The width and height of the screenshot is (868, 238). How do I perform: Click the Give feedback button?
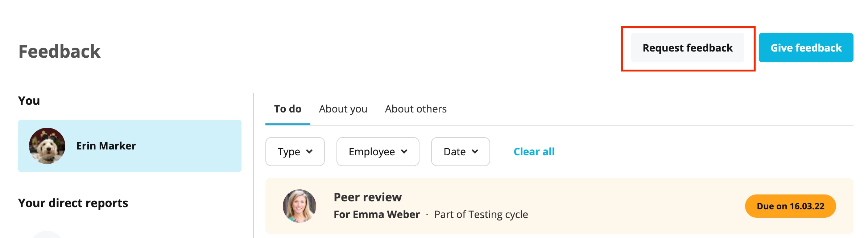coord(806,48)
